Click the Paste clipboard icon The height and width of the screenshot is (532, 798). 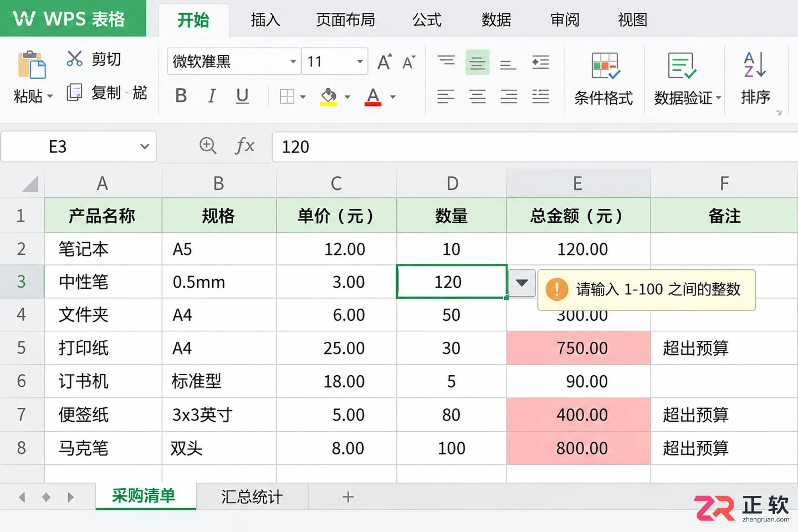[32, 65]
